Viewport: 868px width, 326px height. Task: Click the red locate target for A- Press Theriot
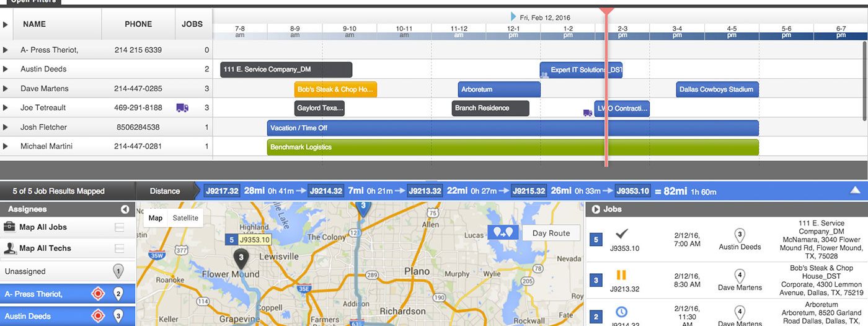pyautogui.click(x=97, y=294)
